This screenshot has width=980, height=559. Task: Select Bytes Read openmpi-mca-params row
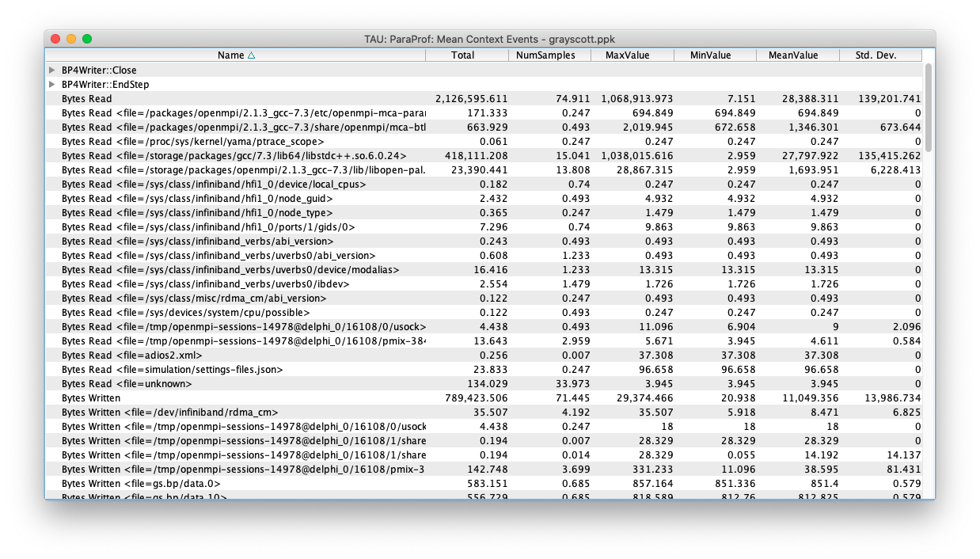[484, 113]
